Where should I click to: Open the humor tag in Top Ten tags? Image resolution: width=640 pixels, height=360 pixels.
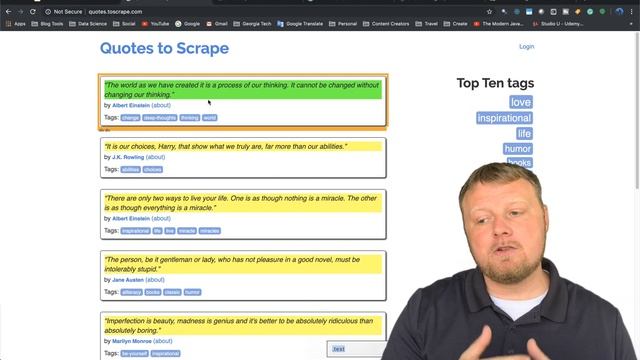(518, 149)
